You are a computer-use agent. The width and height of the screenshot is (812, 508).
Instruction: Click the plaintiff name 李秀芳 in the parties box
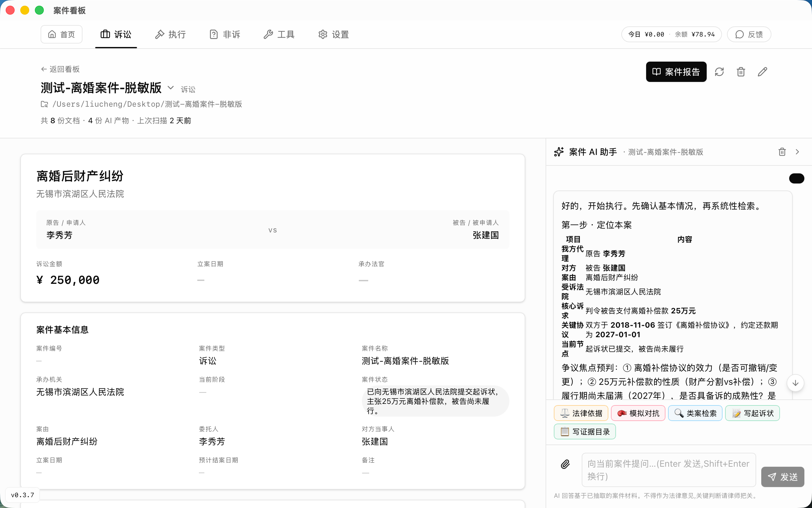coord(59,235)
